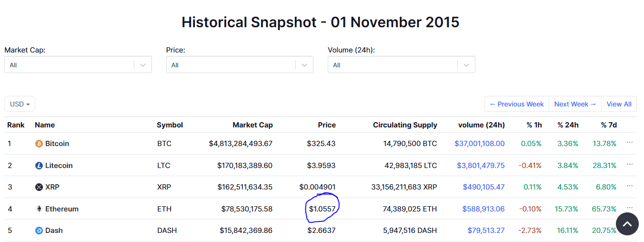Expand the Price filter dropdown

[x=240, y=65]
